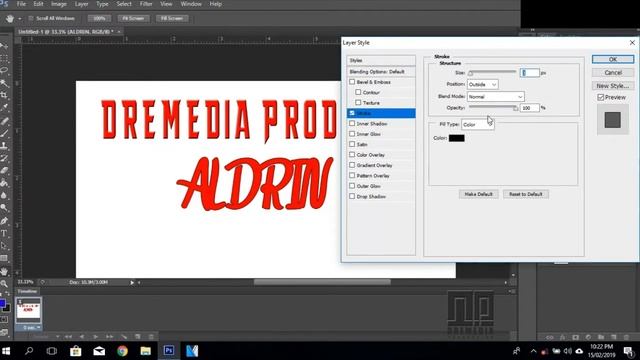The width and height of the screenshot is (640, 360).
Task: Select the Crop tool
Action: (x=4, y=95)
